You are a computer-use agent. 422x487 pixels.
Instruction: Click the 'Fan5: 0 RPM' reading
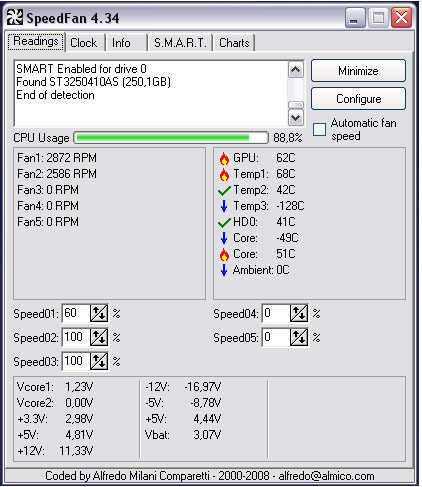coord(48,222)
